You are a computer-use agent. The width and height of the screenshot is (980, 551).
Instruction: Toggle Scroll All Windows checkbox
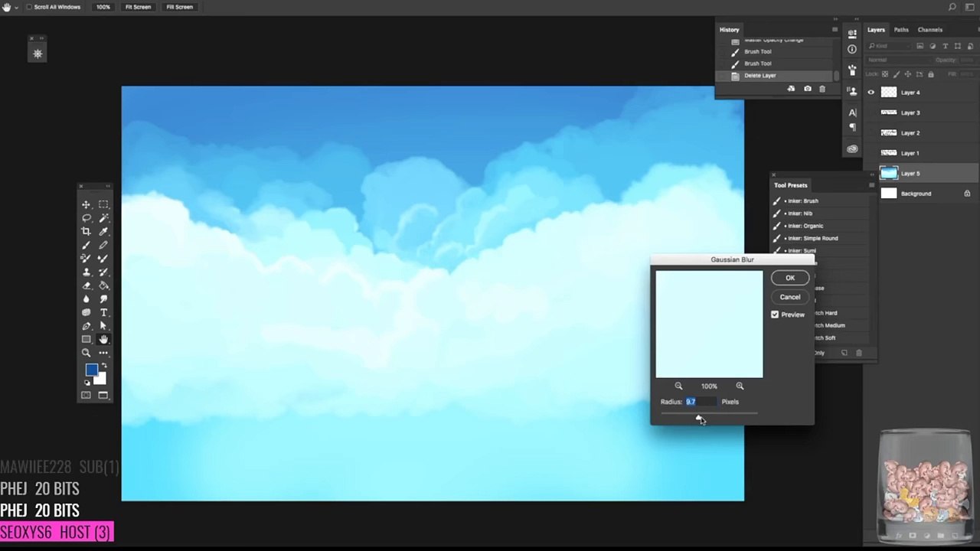tap(29, 7)
